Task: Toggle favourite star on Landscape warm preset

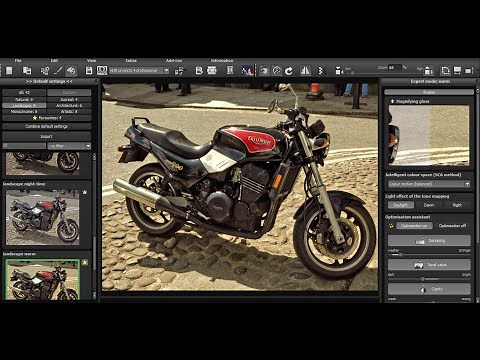Action: click(85, 263)
